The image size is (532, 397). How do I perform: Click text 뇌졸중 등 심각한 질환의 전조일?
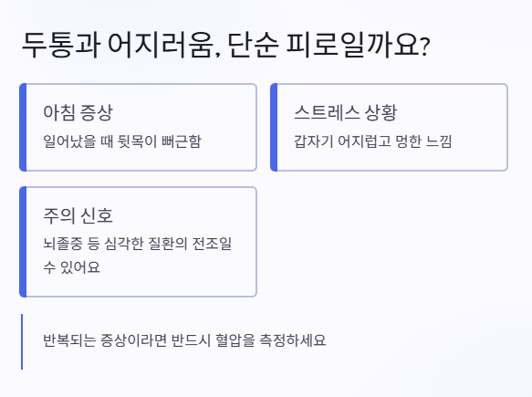(x=138, y=244)
